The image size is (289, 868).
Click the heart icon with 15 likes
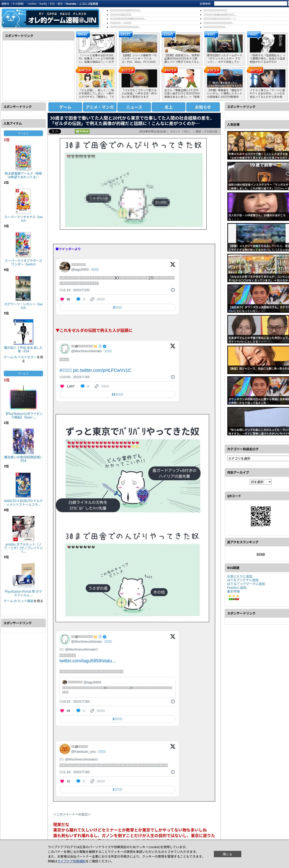[x=62, y=781]
